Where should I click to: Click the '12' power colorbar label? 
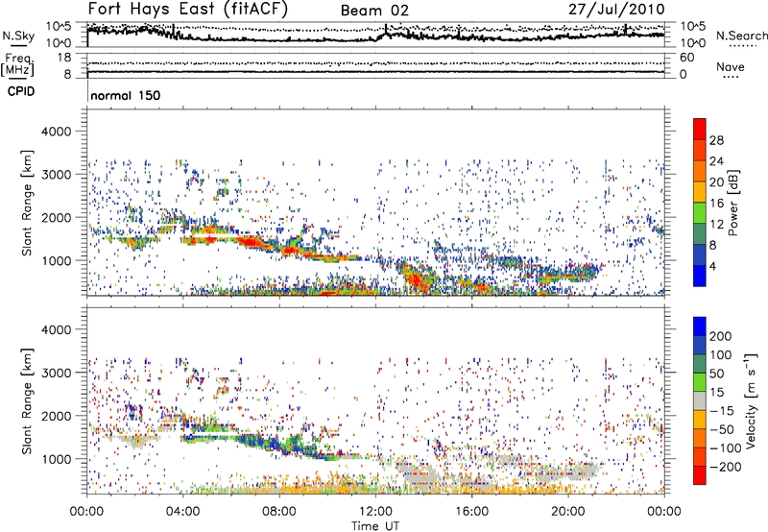click(x=716, y=225)
